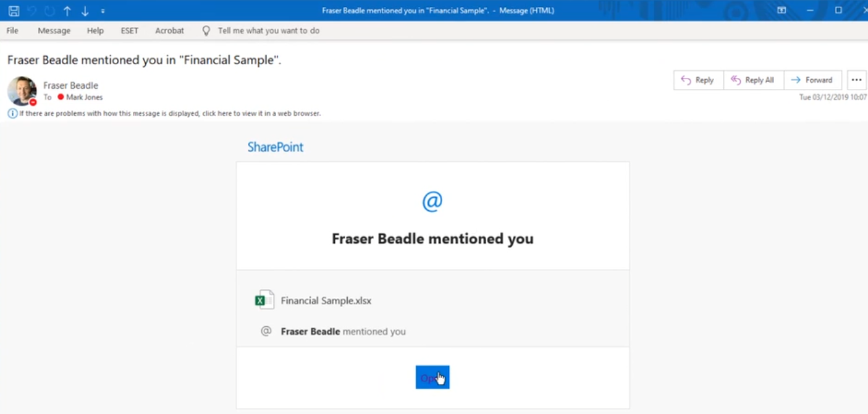868x414 pixels.
Task: Minimize the message window
Action: tap(810, 11)
